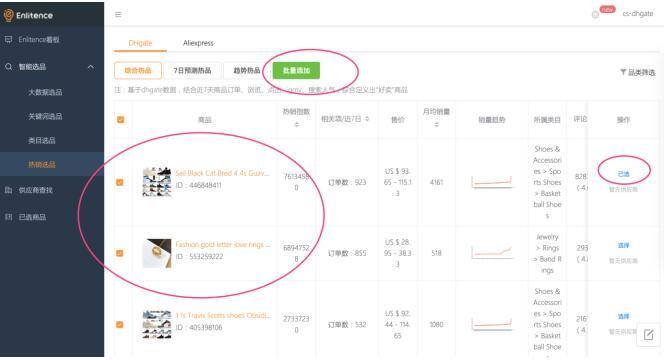Switch to the DHgate tab
Viewport: 665px width, 360px height.
pos(140,43)
